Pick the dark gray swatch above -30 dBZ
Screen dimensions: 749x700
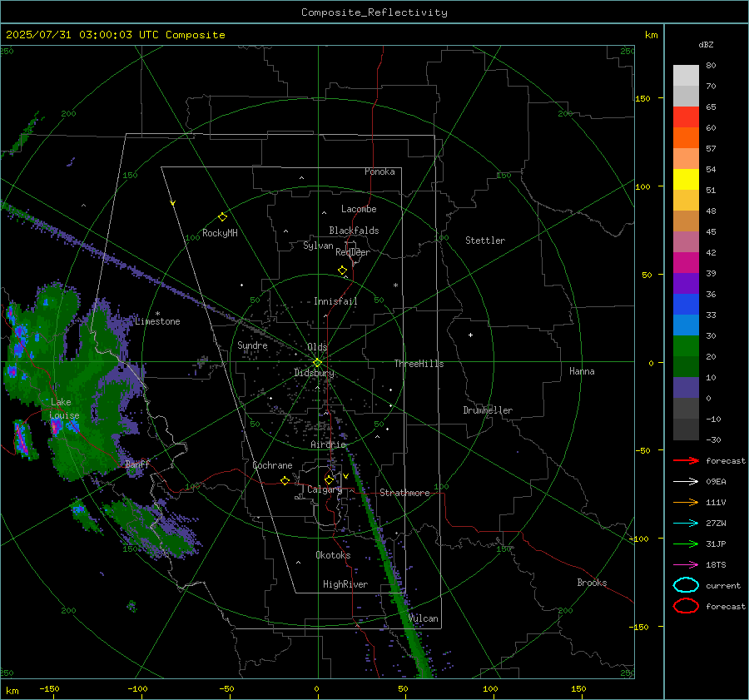click(x=686, y=429)
